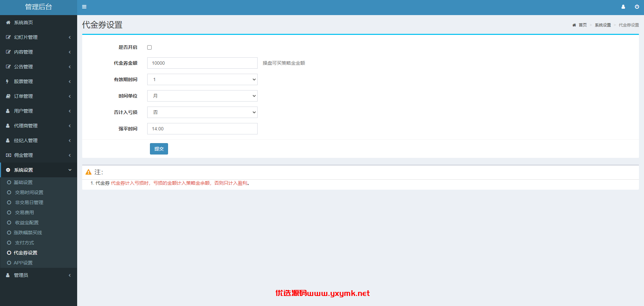Screen dimensions: 644x306
Task: Expand the 管理员 menu chevron
Action: coord(70,275)
